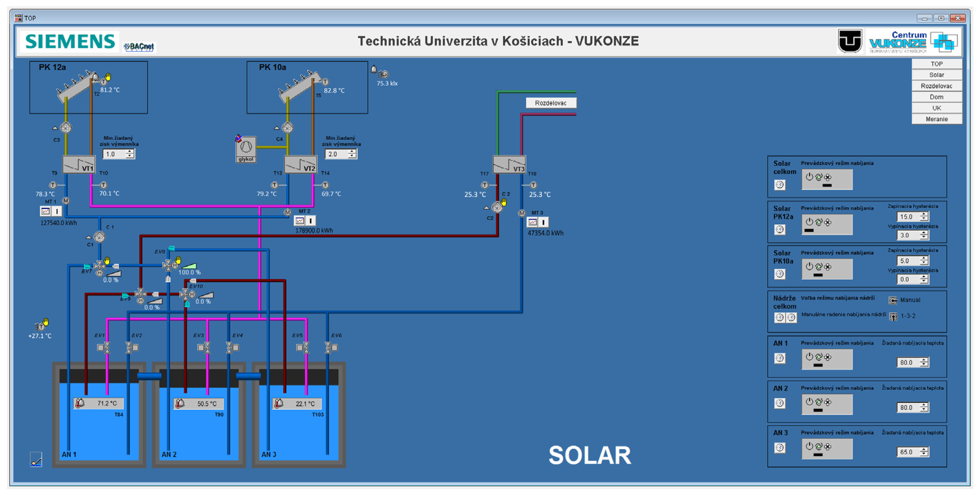Image resolution: width=980 pixels, height=493 pixels.
Task: Increase VT1 Min. žiadaný zisk value
Action: [130, 152]
